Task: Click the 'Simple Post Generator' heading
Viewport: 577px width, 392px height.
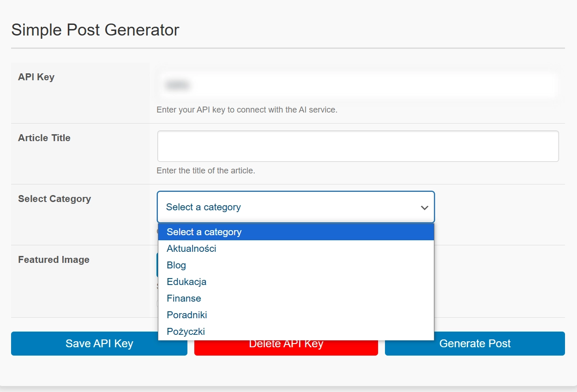Action: [x=95, y=30]
